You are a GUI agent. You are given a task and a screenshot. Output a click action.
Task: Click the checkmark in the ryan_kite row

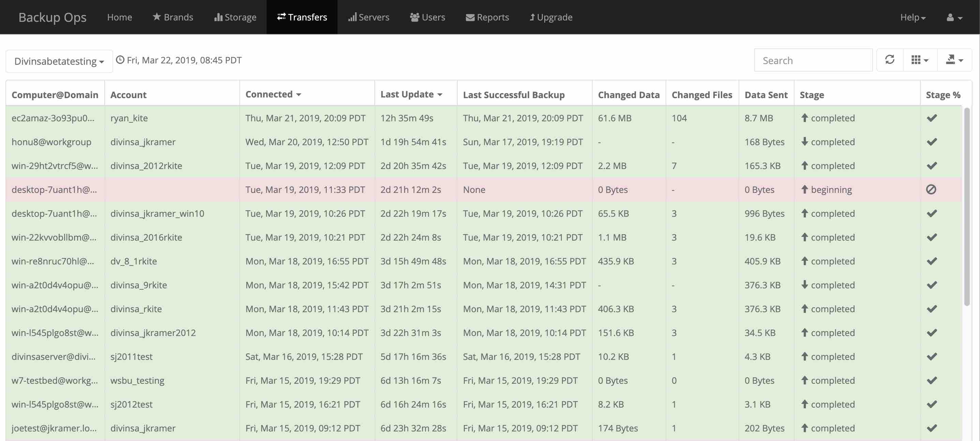pyautogui.click(x=932, y=118)
